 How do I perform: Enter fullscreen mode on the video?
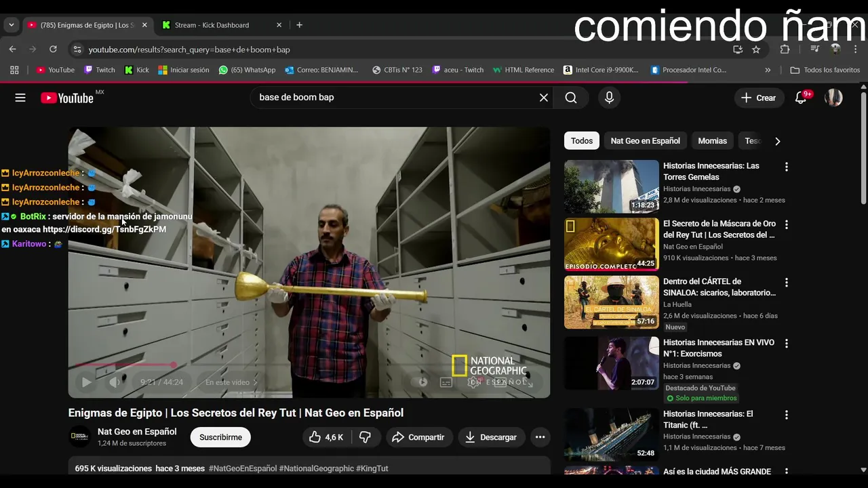(527, 382)
